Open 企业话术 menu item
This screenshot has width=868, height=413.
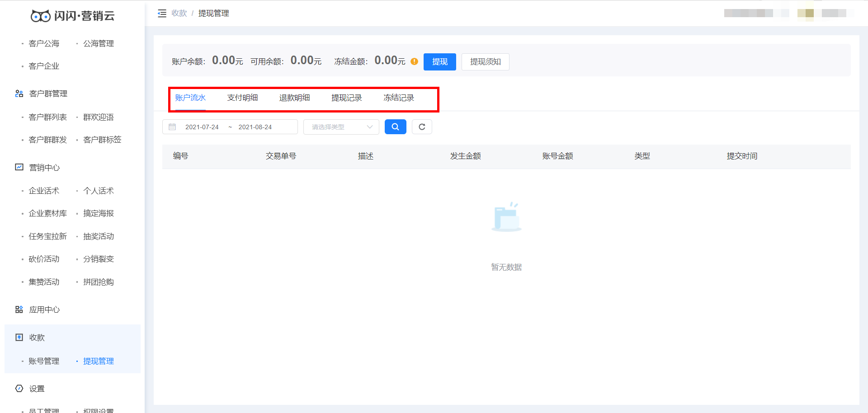click(x=44, y=191)
